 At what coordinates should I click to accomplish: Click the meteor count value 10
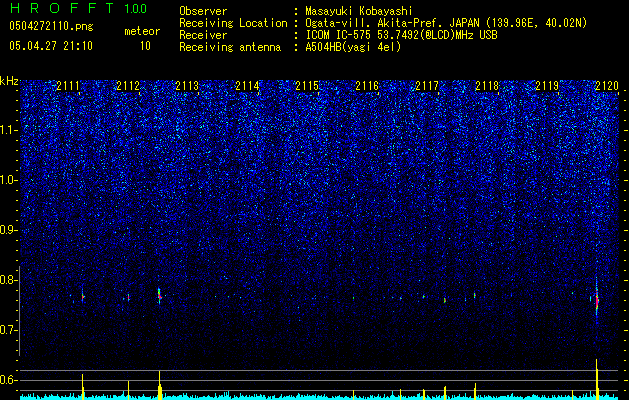[145, 46]
